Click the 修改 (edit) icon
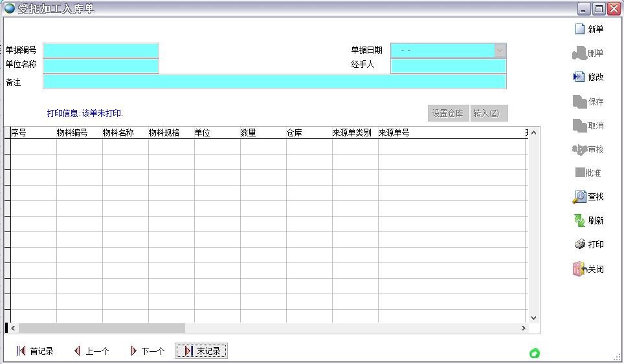 click(579, 77)
